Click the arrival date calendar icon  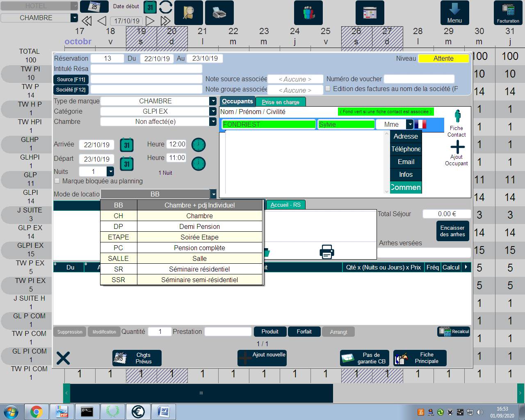(x=127, y=145)
